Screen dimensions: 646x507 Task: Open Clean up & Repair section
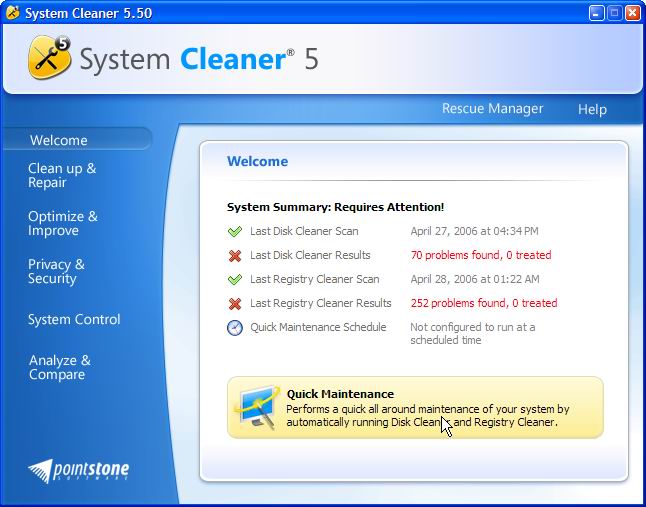coord(62,176)
